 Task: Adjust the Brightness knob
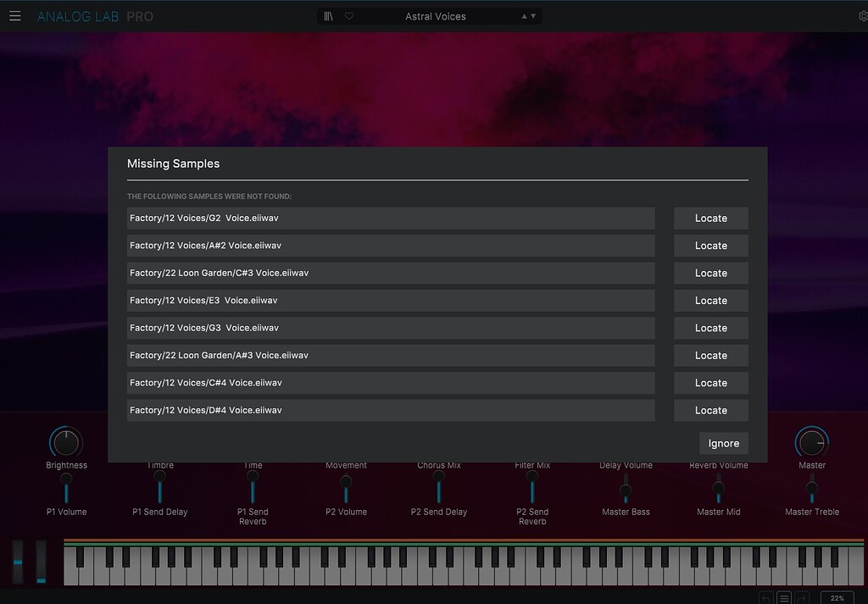click(66, 442)
